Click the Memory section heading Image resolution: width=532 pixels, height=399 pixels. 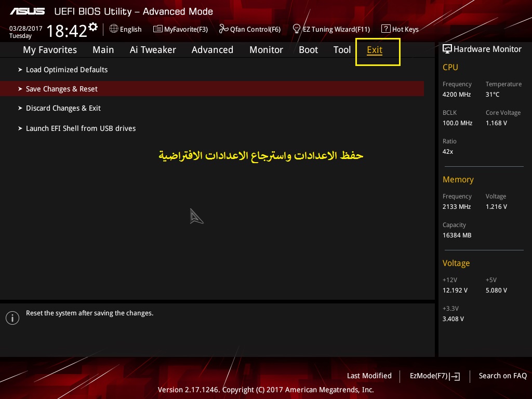click(458, 179)
